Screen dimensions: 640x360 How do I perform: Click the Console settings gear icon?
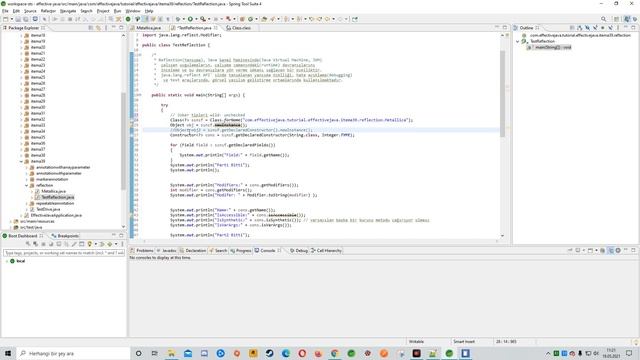click(x=618, y=250)
